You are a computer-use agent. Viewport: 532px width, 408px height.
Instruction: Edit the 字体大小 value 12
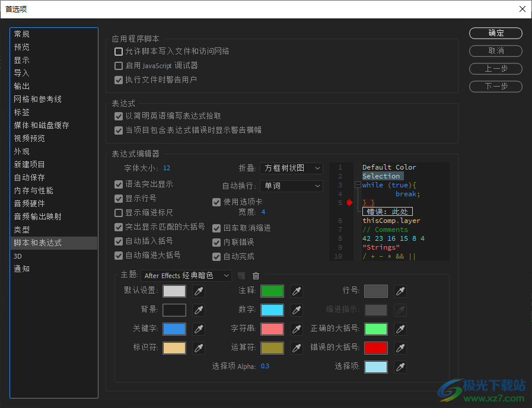(x=167, y=168)
